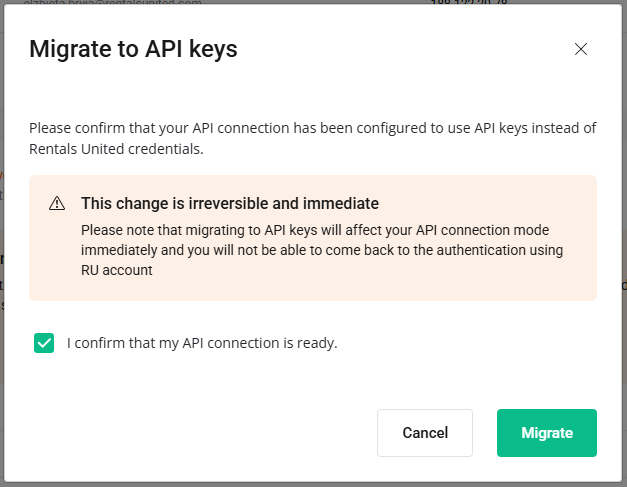Click the "RU account" text in the warning
The image size is (627, 487).
click(116, 270)
